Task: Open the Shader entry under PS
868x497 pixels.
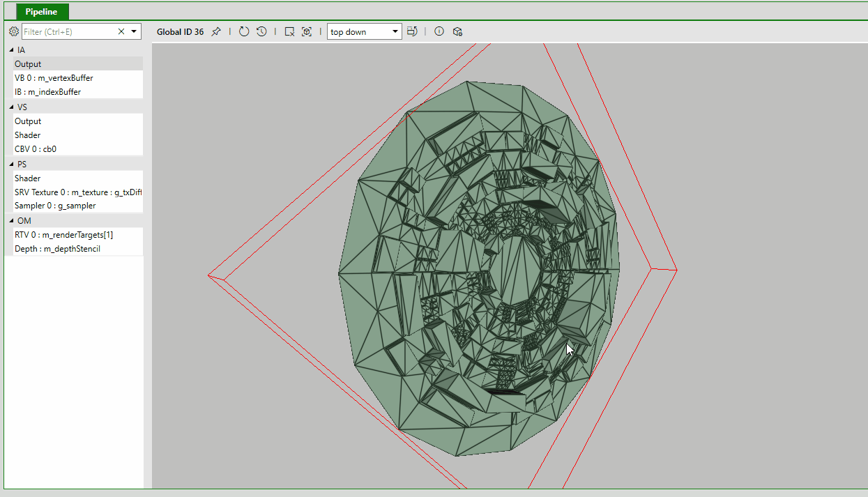Action: pyautogui.click(x=77, y=178)
